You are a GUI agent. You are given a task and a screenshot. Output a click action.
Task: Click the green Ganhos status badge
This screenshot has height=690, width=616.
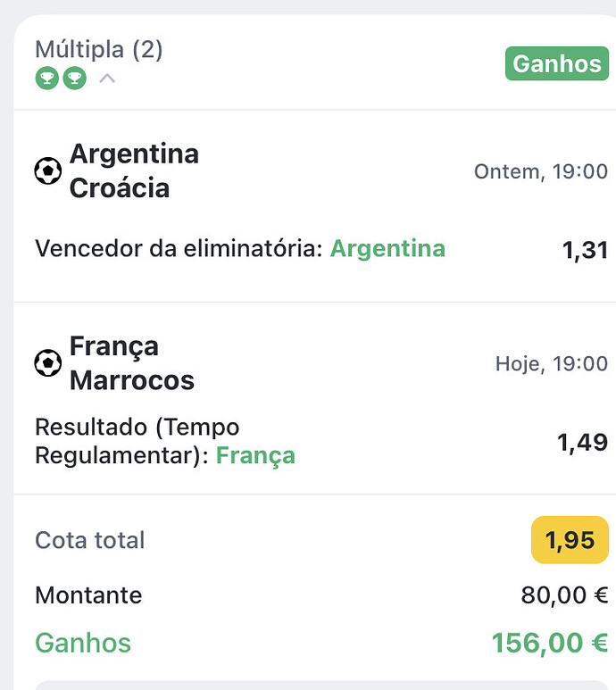556,63
